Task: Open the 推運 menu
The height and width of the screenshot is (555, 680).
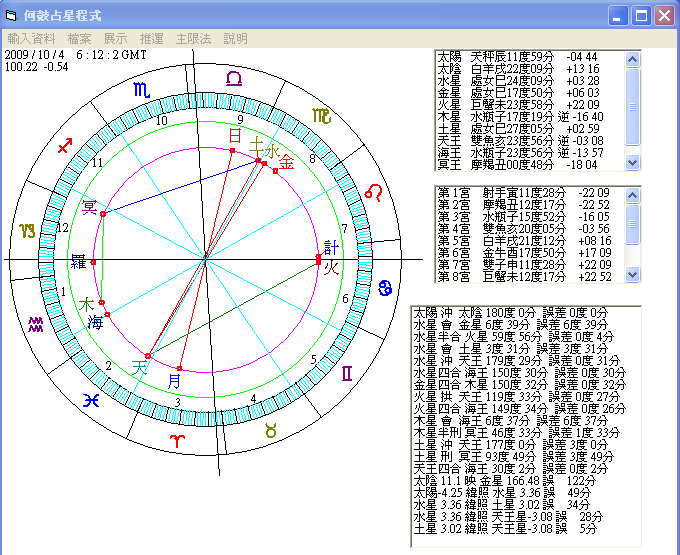Action: coord(150,38)
